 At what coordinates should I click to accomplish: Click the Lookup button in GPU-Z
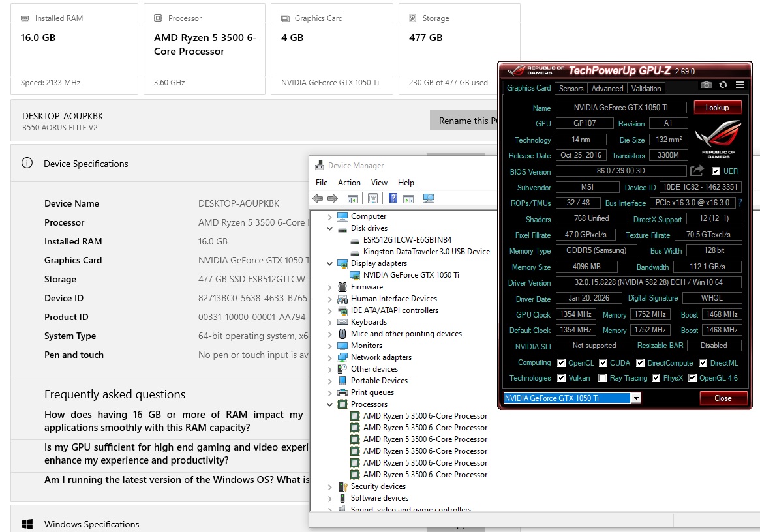718,107
